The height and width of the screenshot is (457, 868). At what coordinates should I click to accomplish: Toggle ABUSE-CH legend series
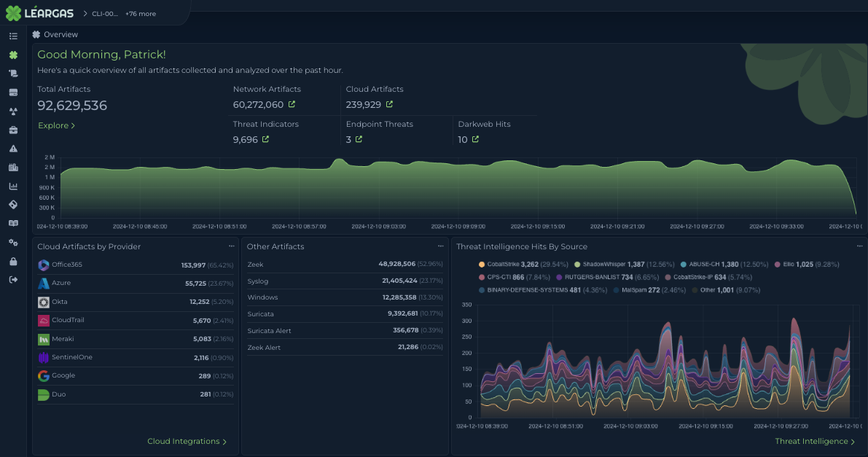pyautogui.click(x=724, y=265)
